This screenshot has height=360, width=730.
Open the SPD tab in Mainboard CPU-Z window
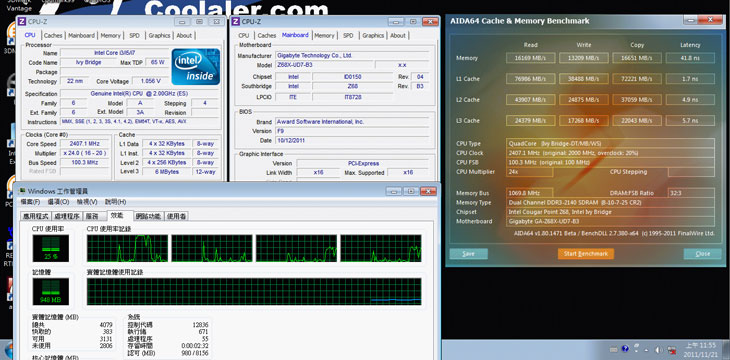click(348, 35)
